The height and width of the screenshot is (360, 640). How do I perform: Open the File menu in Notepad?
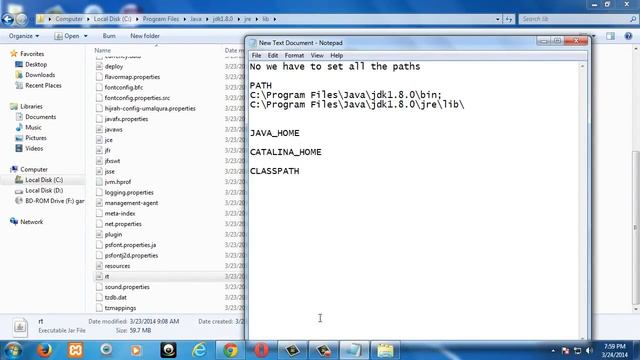tap(256, 56)
